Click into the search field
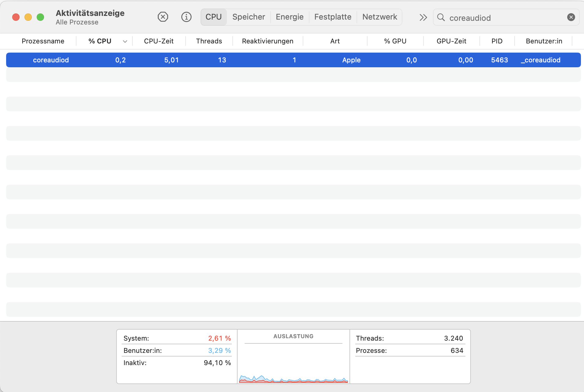This screenshot has width=584, height=392. point(505,18)
